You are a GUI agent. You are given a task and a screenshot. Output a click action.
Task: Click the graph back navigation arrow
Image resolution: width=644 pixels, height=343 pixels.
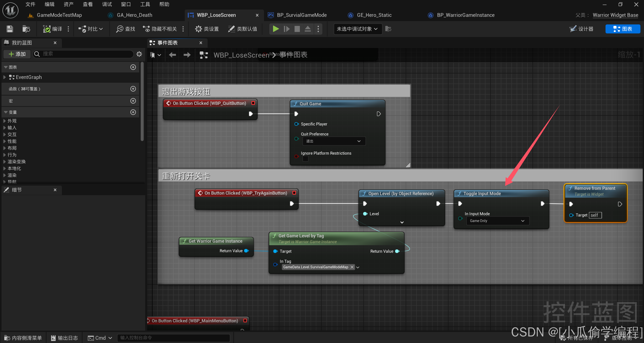click(172, 55)
